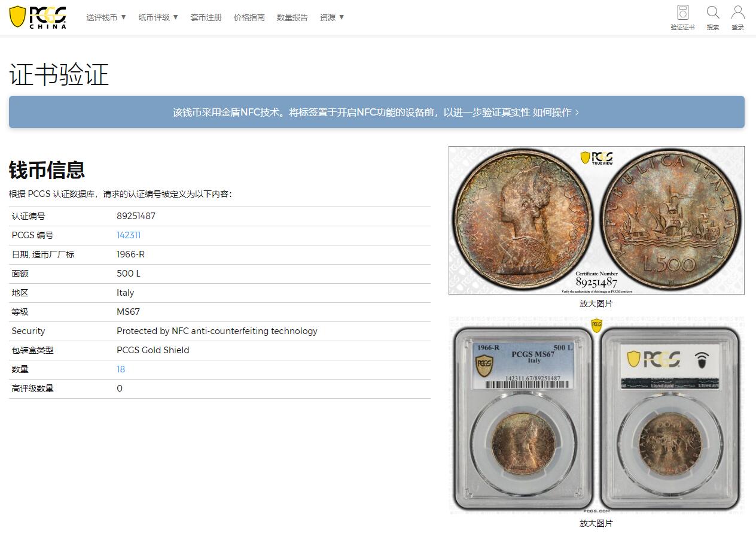Click the 如何操作 link in NFC banner
This screenshot has height=534, width=756.
(x=556, y=112)
